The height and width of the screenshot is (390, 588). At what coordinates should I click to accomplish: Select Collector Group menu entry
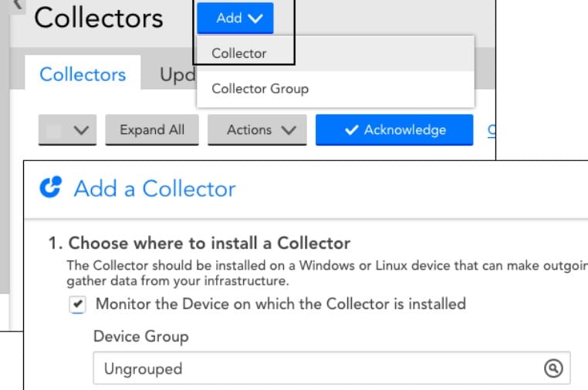[x=260, y=89]
